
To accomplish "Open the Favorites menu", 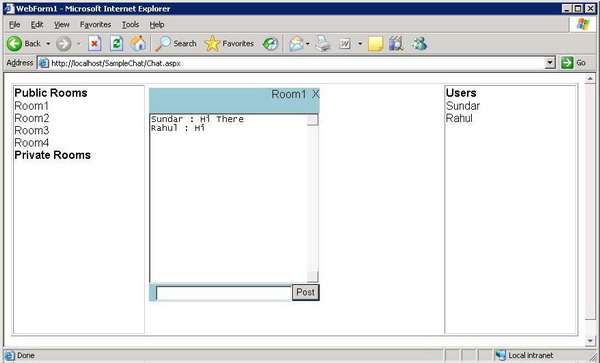I will tap(95, 24).
